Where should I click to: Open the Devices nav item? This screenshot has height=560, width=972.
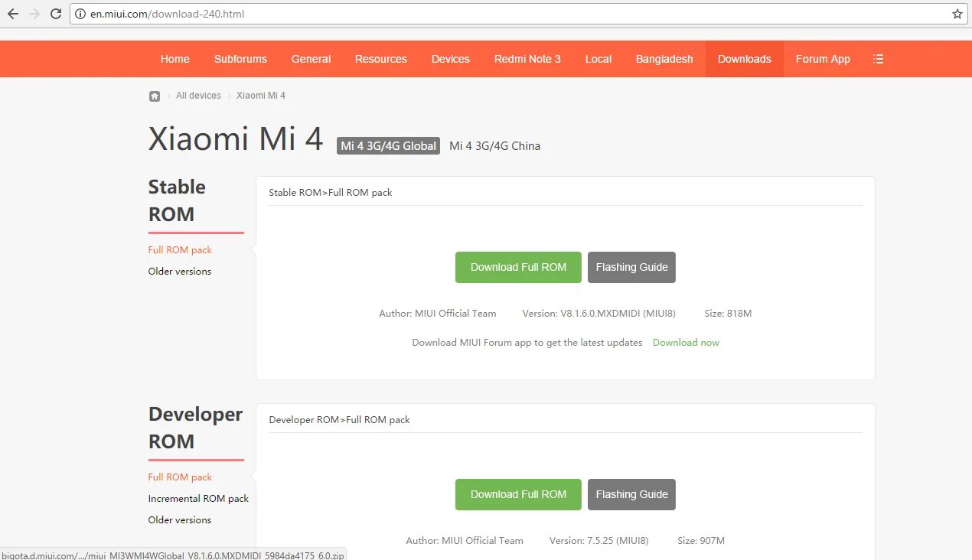451,59
